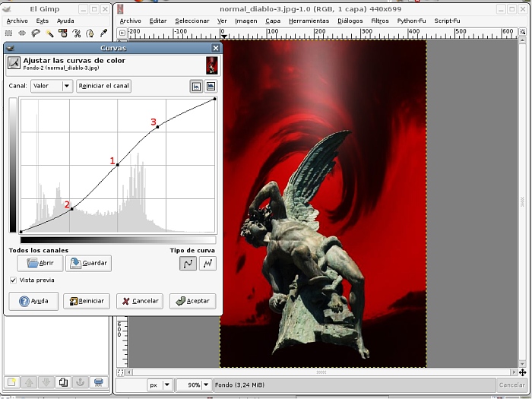Select the Select by Color tool
The height and width of the screenshot is (399, 532).
click(x=63, y=33)
